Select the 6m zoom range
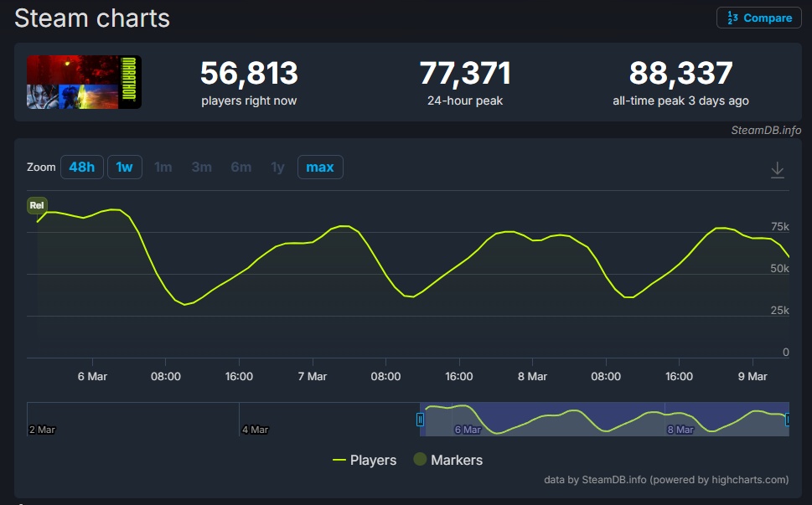The image size is (812, 505). pyautogui.click(x=240, y=167)
